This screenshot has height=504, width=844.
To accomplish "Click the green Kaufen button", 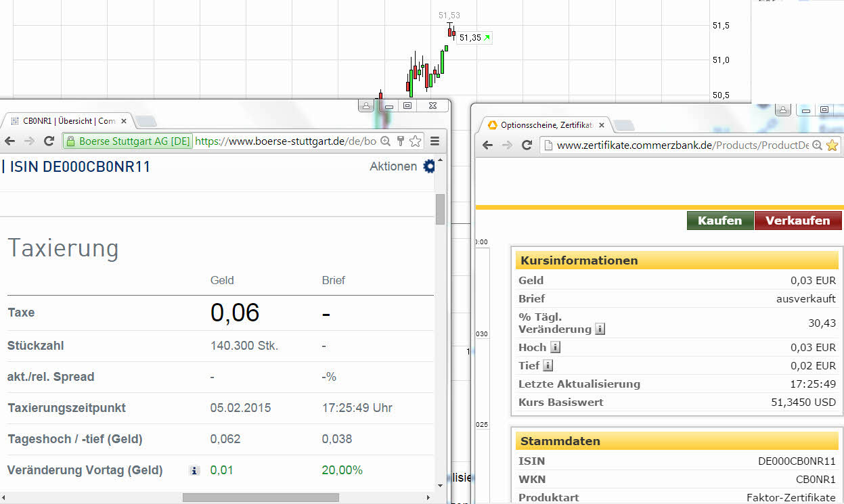I will tap(720, 221).
